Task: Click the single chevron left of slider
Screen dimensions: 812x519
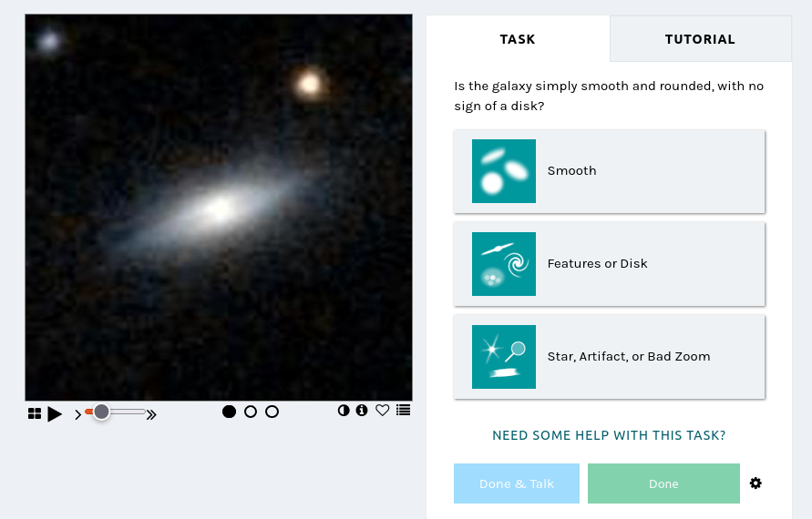Action: click(x=77, y=414)
